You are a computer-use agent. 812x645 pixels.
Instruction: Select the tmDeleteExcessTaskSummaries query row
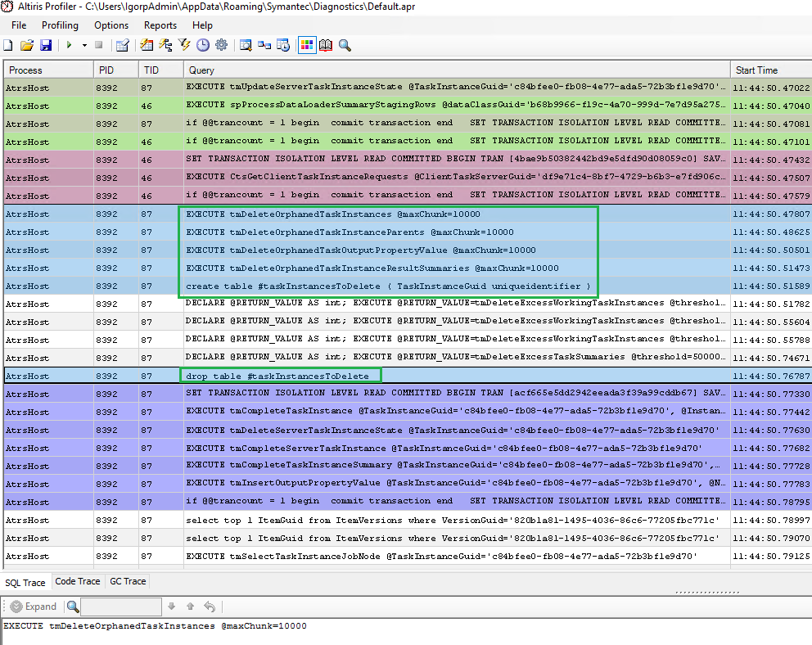[408, 358]
